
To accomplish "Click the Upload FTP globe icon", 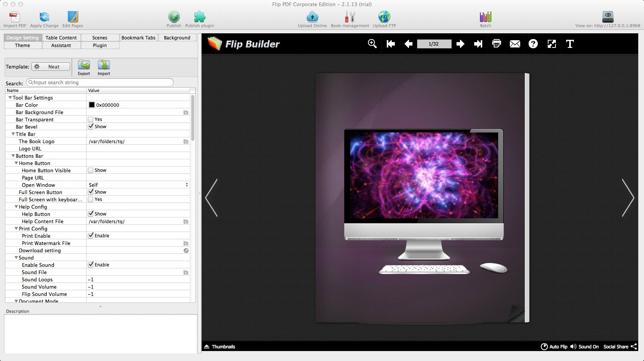I will [x=384, y=17].
